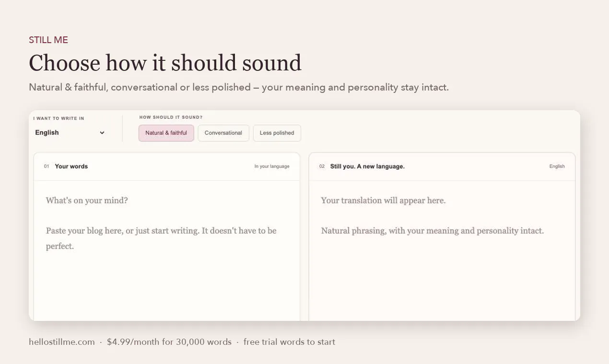Click the 'What's on your mind?' placeholder
609x364 pixels.
pos(87,200)
